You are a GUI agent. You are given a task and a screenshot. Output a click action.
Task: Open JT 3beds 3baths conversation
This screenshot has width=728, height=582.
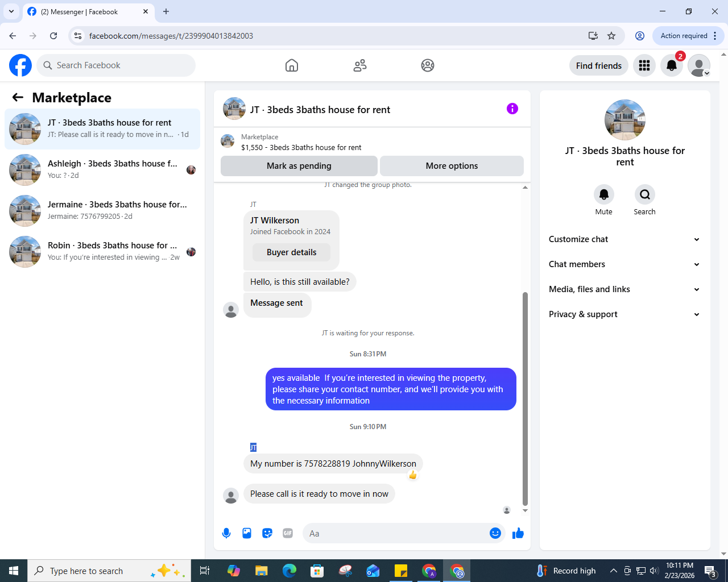[102, 129]
